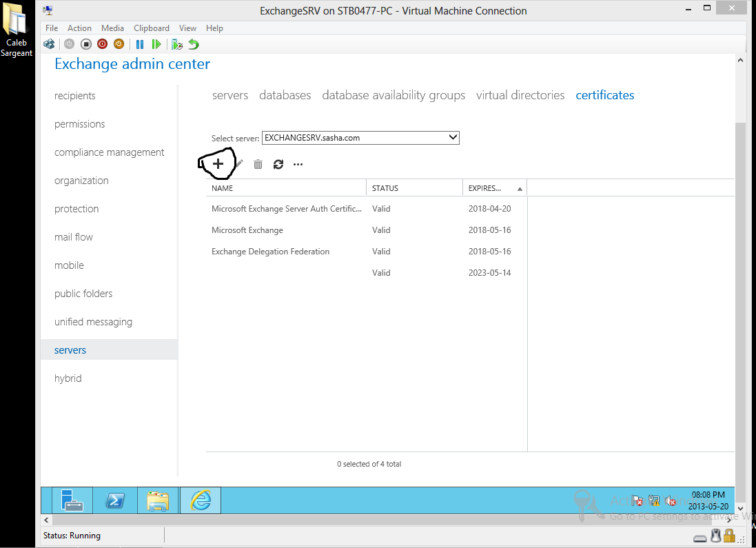Click the Ctrl+Alt+Del toolbar icon
This screenshot has width=756, height=548.
click(49, 44)
